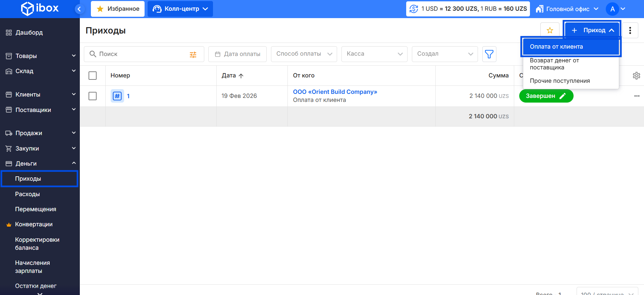Image resolution: width=644 pixels, height=295 pixels.
Task: Click the green Завершен status button
Action: (546, 96)
